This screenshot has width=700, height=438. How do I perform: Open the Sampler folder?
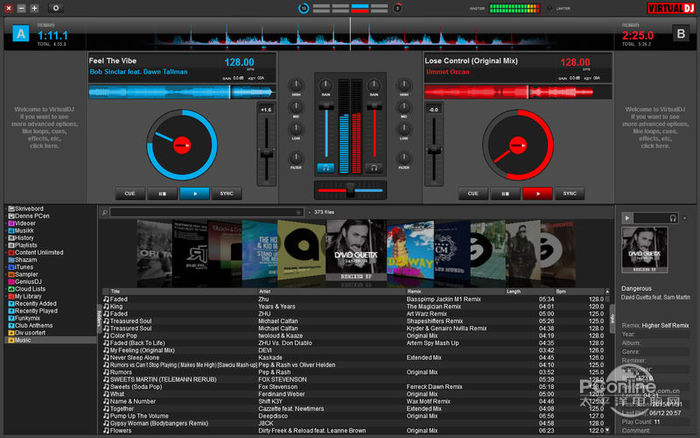pyautogui.click(x=23, y=275)
